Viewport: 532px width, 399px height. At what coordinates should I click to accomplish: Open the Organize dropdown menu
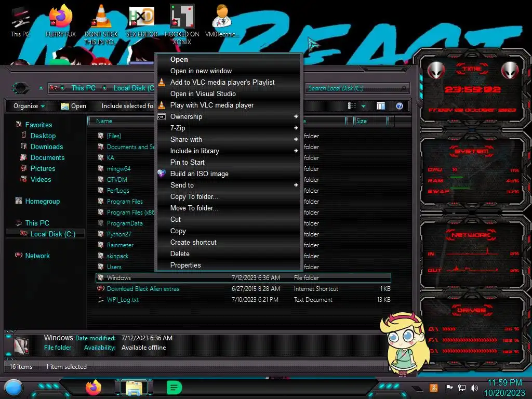(29, 106)
